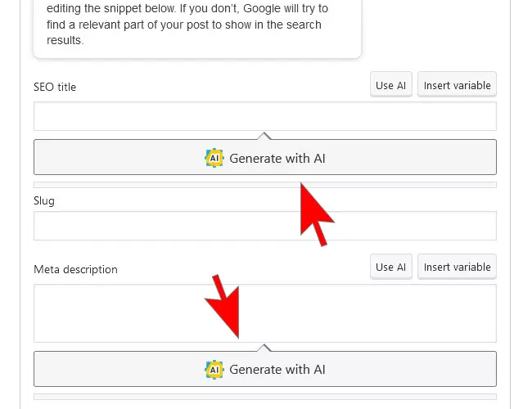Viewport: 532px width, 409px height.
Task: Click the SEO title label
Action: [55, 87]
